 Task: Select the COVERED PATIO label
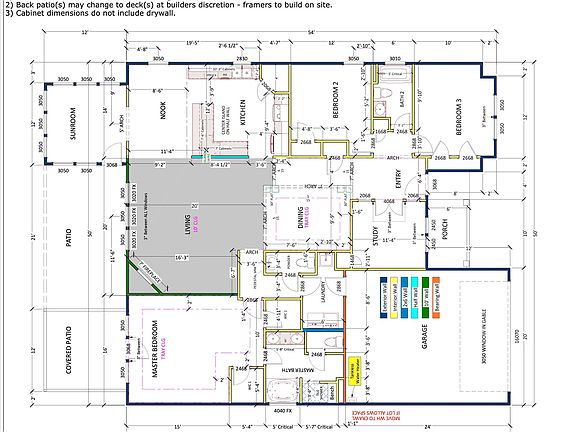(x=68, y=350)
